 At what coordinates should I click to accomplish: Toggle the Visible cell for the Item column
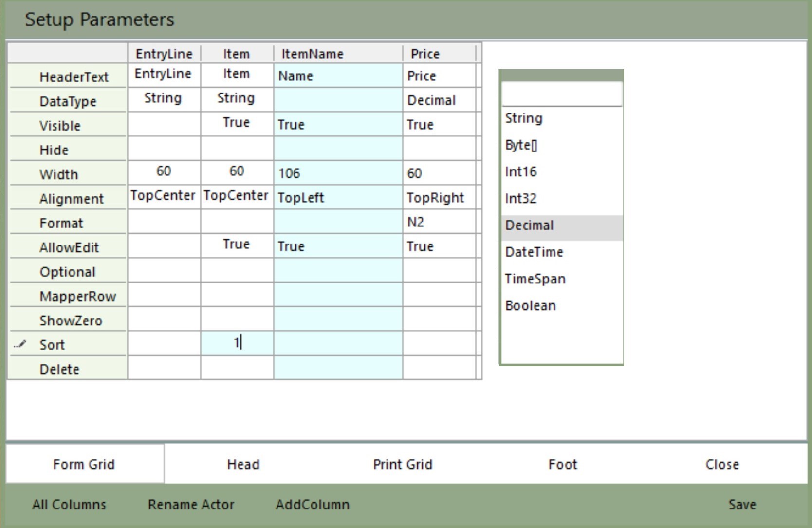(x=237, y=124)
